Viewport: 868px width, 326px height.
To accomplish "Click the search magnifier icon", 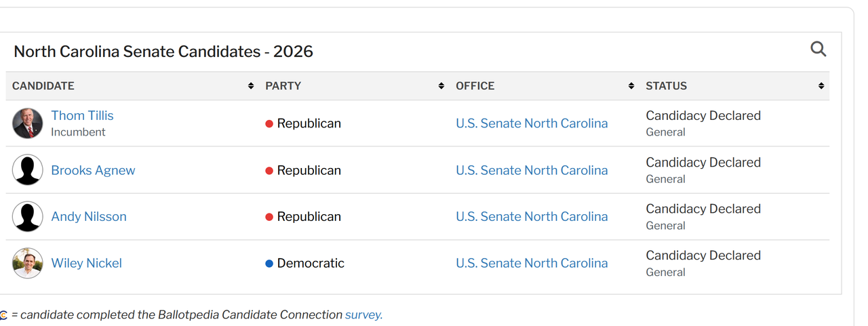I will 818,49.
